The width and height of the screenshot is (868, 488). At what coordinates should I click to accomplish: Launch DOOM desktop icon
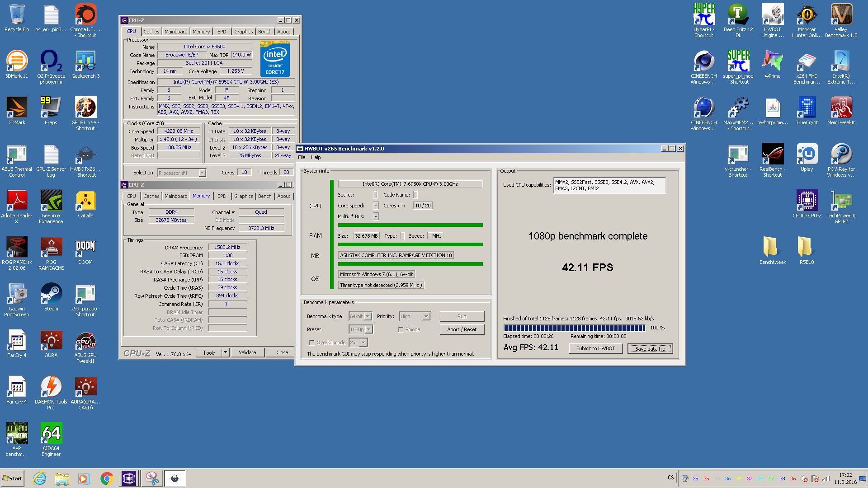[x=85, y=250]
